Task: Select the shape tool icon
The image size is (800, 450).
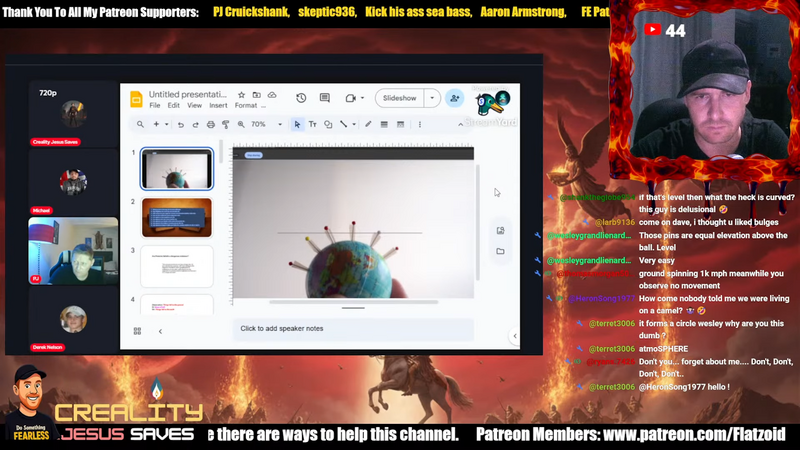Action: [x=328, y=124]
